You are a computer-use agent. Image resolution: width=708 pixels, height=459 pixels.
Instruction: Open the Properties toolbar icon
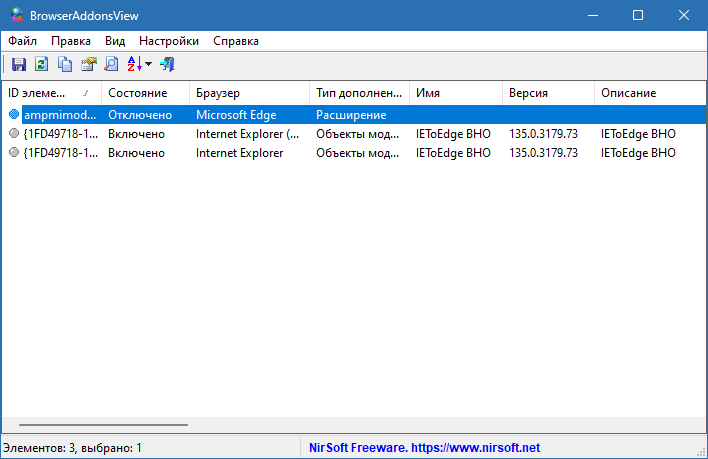click(88, 64)
